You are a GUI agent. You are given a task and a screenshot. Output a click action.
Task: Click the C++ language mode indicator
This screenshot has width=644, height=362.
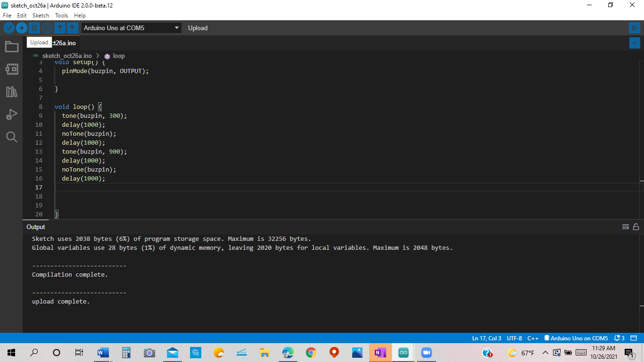[x=533, y=338]
